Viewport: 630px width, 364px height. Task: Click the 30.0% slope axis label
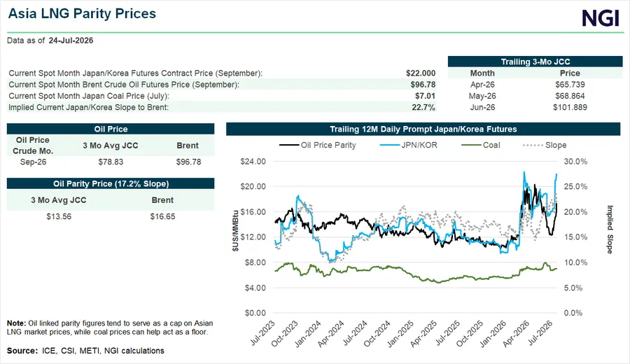575,162
